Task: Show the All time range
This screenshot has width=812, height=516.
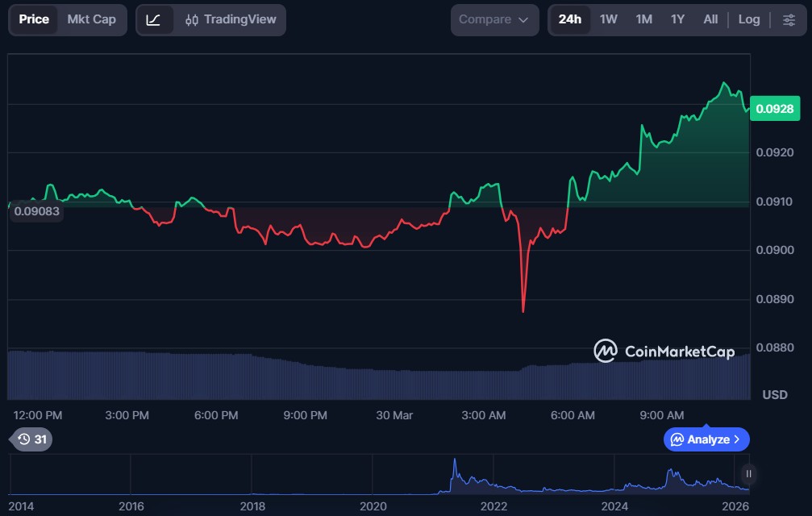Action: (x=710, y=19)
